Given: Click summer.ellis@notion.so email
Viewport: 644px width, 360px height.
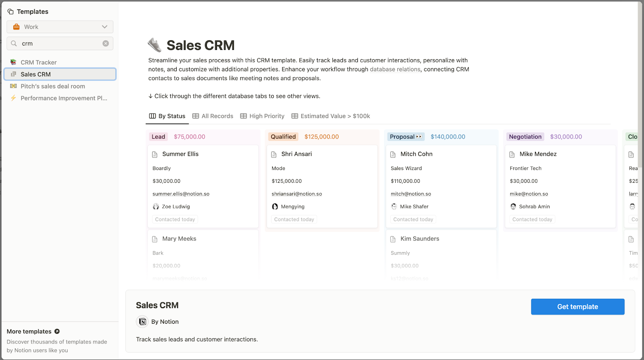Looking at the screenshot, I should pyautogui.click(x=181, y=194).
